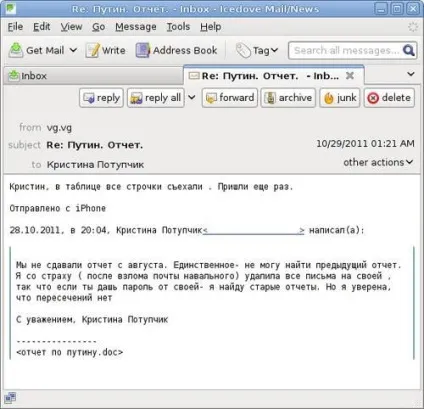
Task: Click the Icedove window menu icon
Action: coord(11,8)
